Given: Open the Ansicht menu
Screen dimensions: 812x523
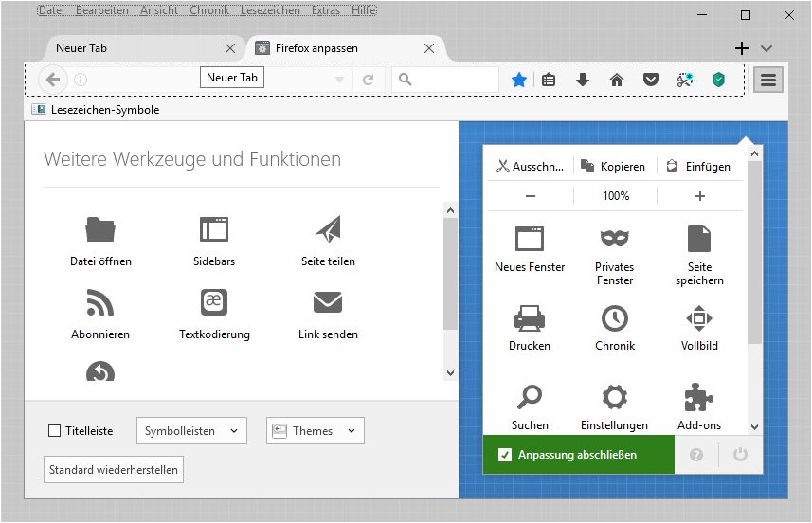Looking at the screenshot, I should [x=159, y=10].
